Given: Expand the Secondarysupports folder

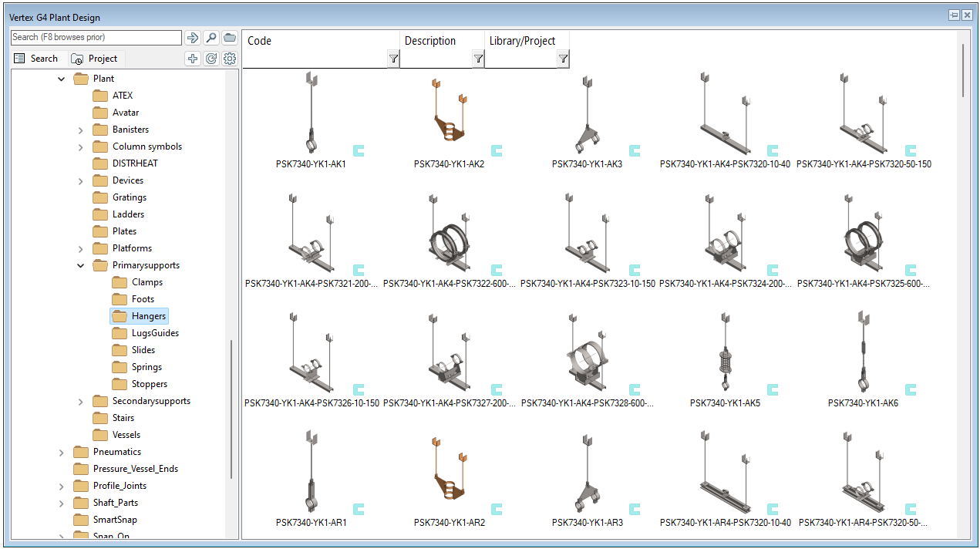Looking at the screenshot, I should click(x=81, y=401).
